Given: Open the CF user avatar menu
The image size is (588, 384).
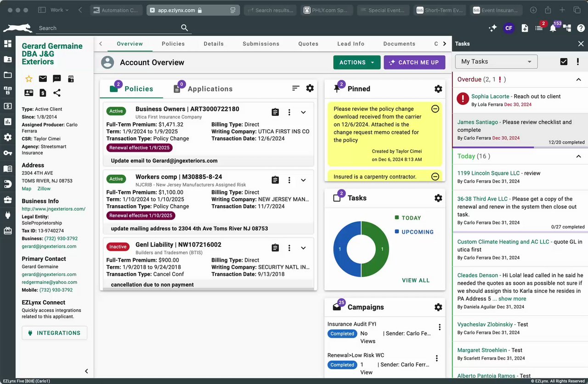Looking at the screenshot, I should click(509, 28).
